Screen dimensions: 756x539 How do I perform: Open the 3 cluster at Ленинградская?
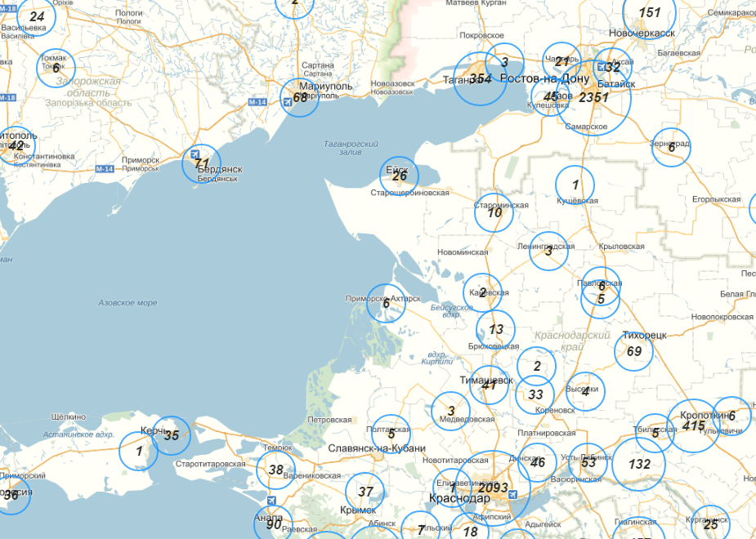548,251
